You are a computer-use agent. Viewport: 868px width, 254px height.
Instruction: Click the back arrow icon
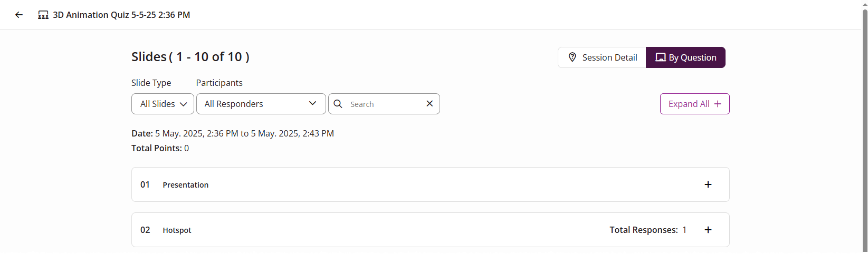pyautogui.click(x=19, y=15)
